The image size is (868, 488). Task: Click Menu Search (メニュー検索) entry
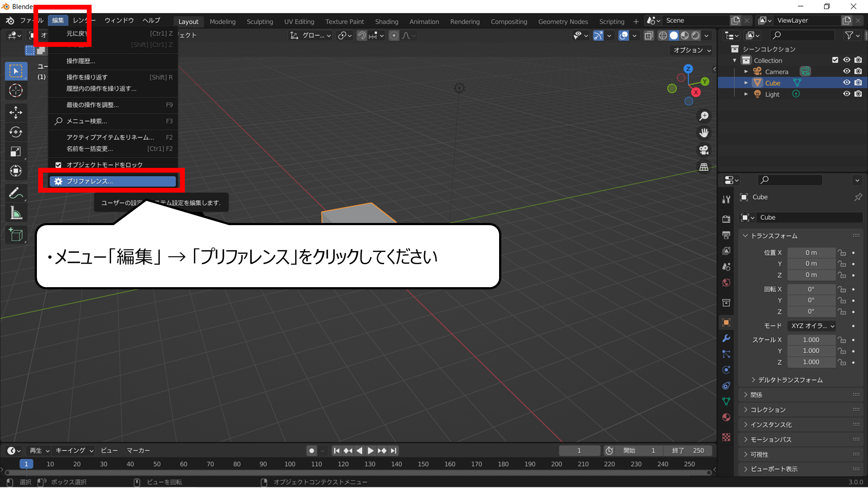pyautogui.click(x=113, y=121)
